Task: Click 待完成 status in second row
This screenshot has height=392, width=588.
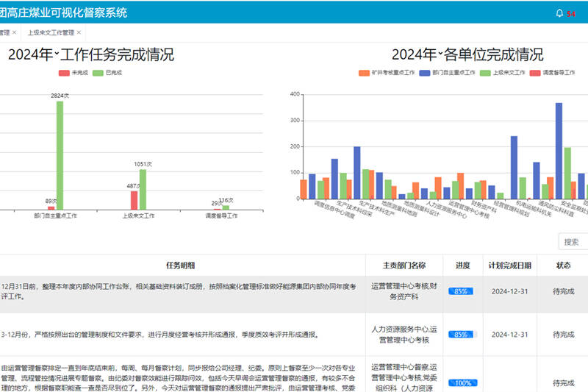Action: point(563,335)
